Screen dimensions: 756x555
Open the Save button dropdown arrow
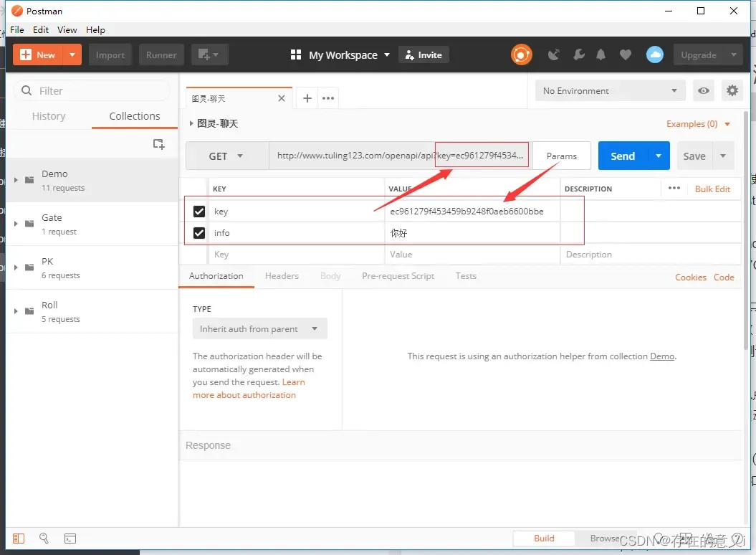[723, 156]
